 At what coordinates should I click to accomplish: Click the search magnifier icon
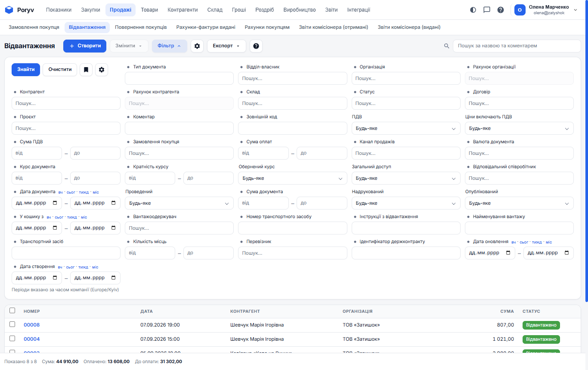447,46
